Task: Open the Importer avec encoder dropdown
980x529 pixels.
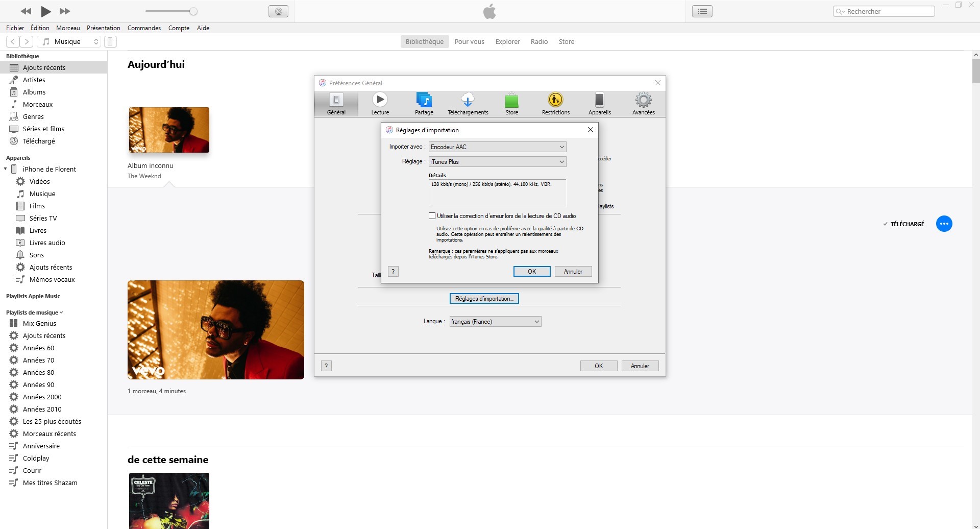Action: [x=497, y=147]
